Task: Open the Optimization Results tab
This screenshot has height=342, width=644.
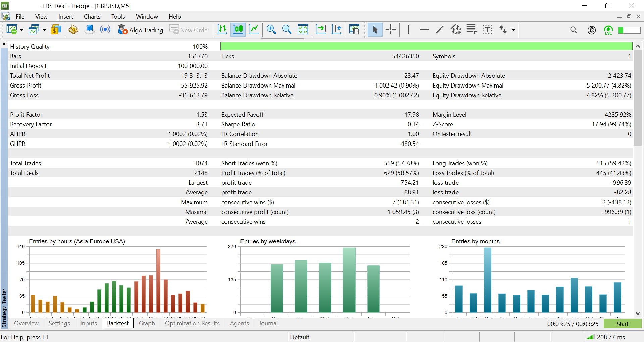Action: point(192,323)
